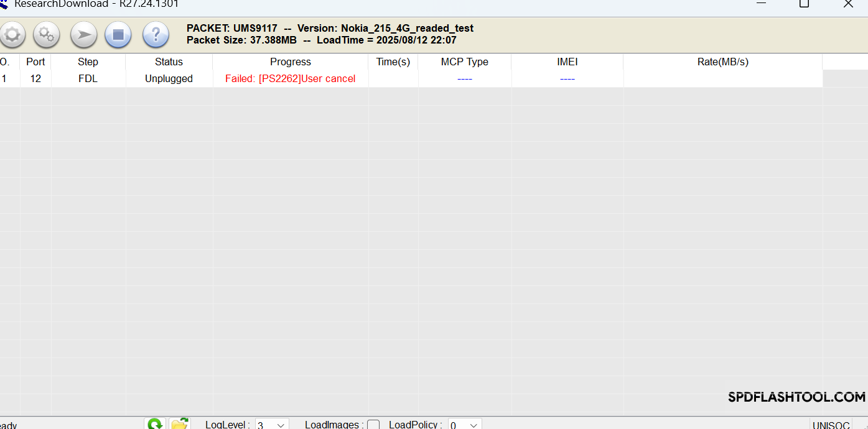Select the Unplugged status cell
This screenshot has width=868, height=429.
click(169, 78)
